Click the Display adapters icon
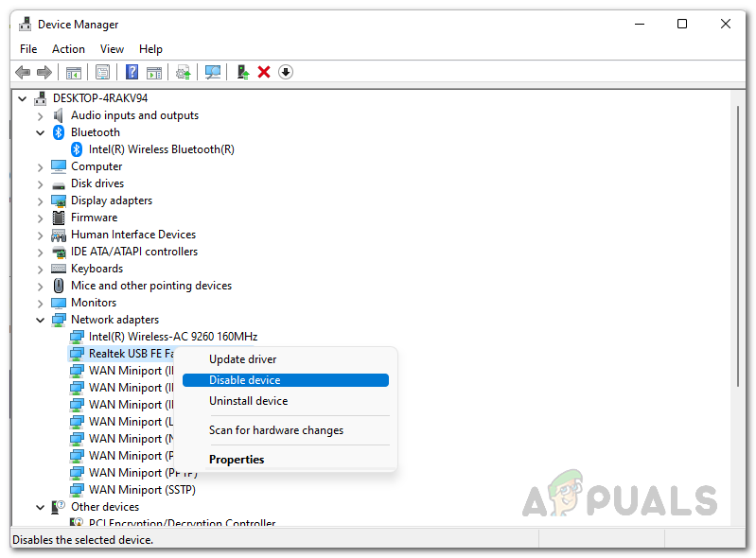Screen dimensions: 756x558 (59, 201)
